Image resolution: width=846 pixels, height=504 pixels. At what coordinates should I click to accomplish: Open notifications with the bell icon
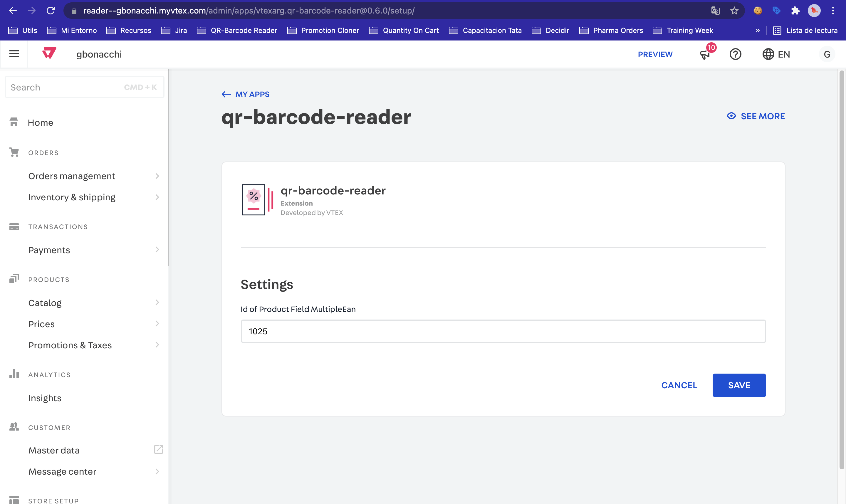pos(705,54)
